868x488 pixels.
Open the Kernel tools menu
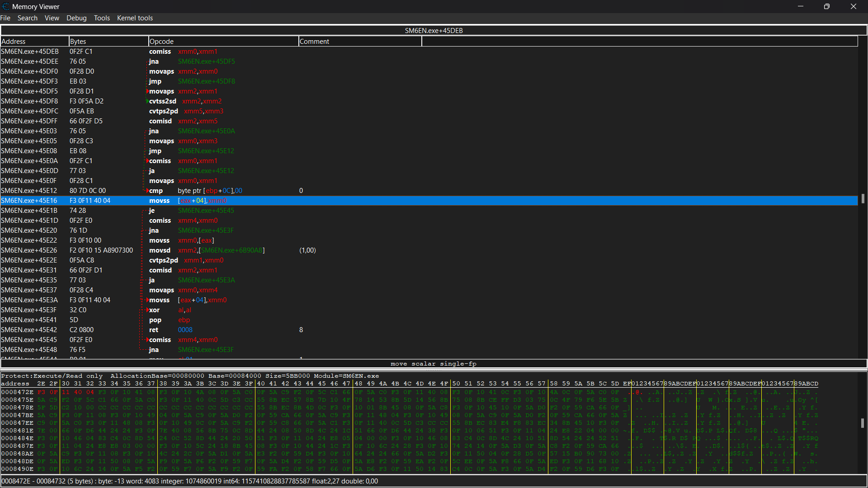pos(135,18)
